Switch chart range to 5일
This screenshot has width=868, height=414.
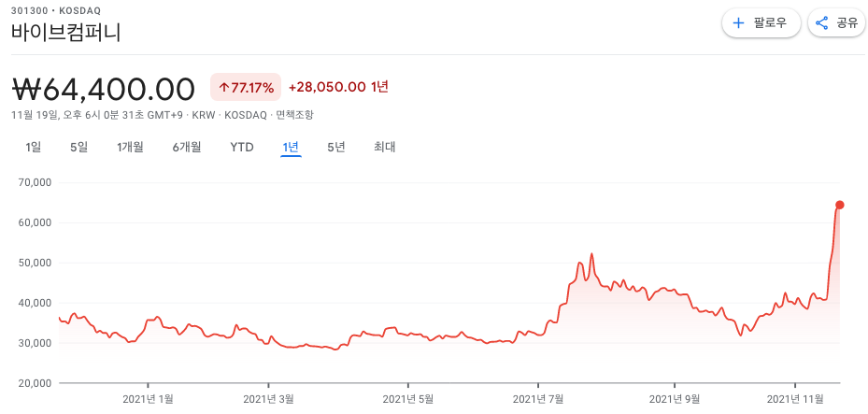[79, 148]
